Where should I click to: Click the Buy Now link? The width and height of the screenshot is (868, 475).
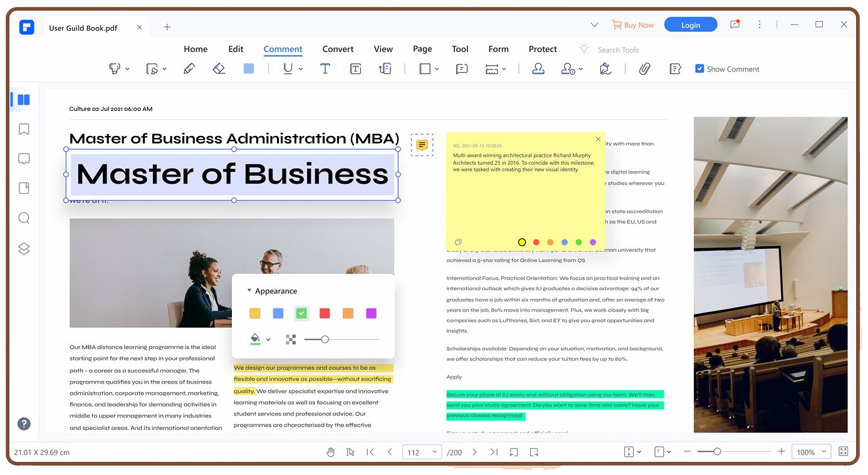(633, 25)
